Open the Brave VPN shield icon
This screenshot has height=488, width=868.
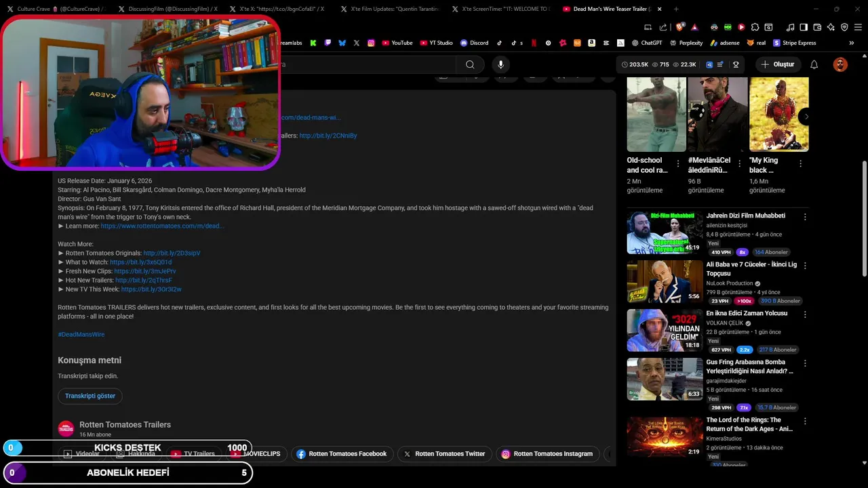click(844, 27)
